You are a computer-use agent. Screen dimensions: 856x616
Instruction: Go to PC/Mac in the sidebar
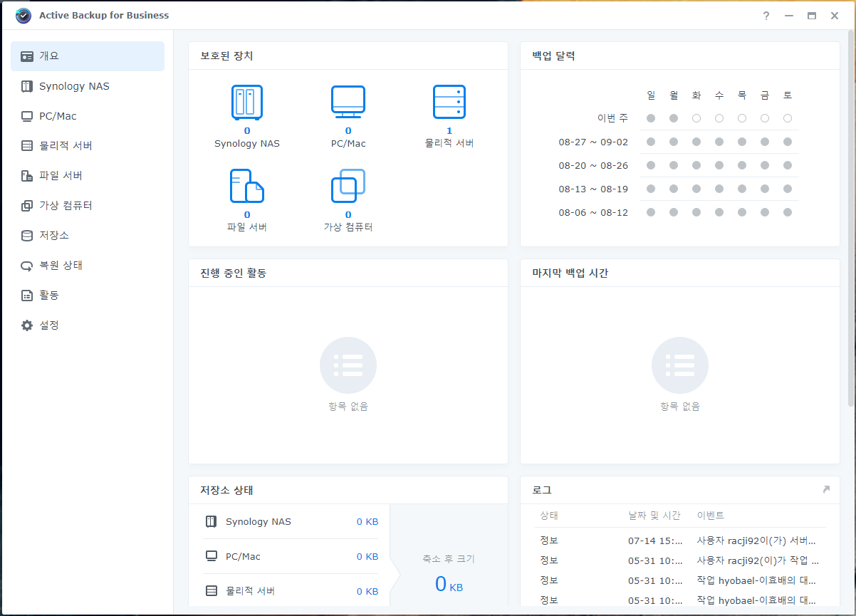[88, 116]
